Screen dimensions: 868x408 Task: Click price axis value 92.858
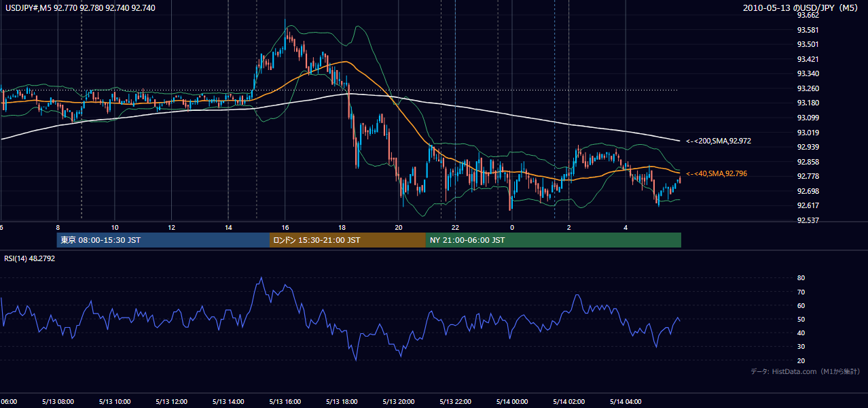(808, 162)
